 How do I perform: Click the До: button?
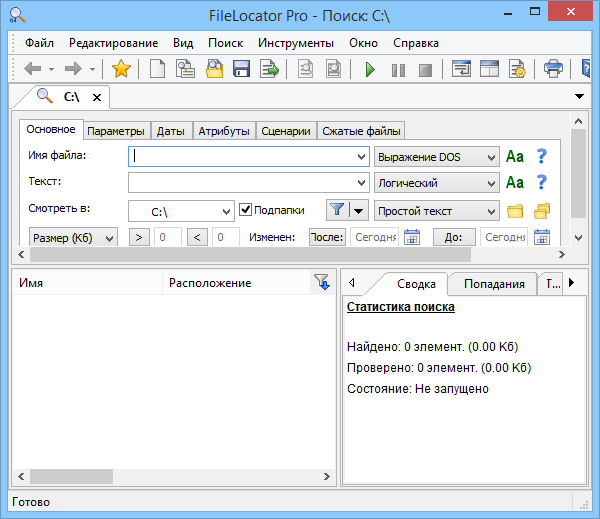pos(453,237)
